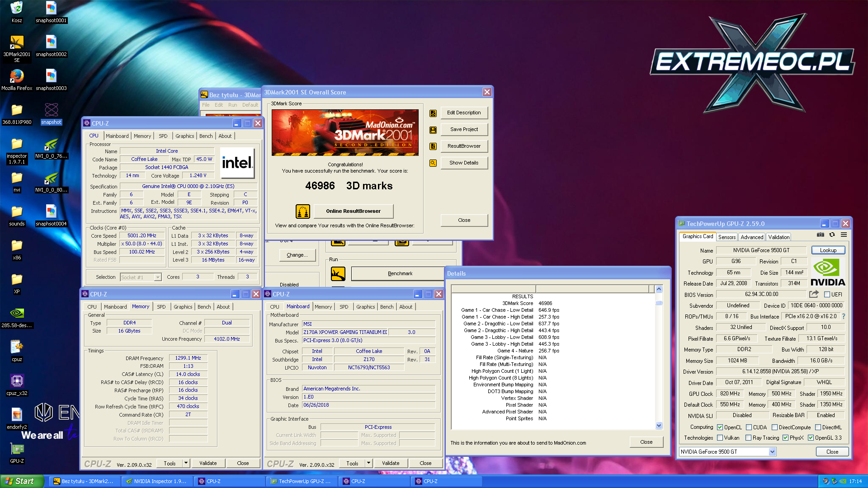The width and height of the screenshot is (868, 488).
Task: Click the Show Details magnifier icon
Action: point(433,163)
